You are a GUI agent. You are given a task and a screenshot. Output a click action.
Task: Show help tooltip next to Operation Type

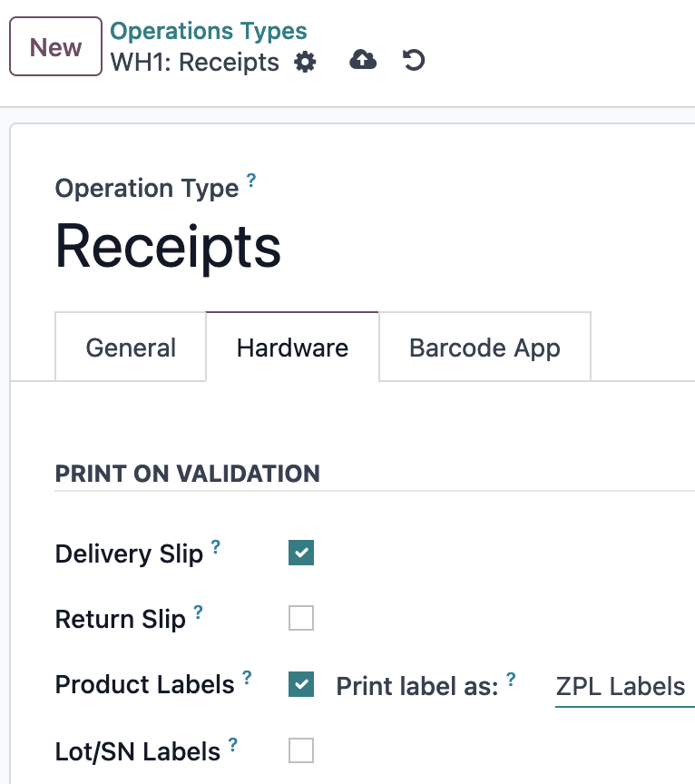(x=251, y=180)
